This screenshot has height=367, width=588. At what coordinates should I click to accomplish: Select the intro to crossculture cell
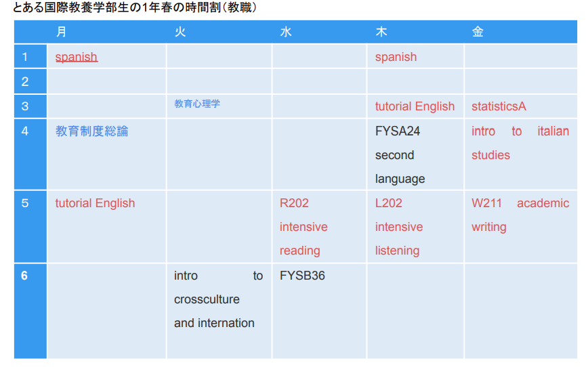click(219, 311)
